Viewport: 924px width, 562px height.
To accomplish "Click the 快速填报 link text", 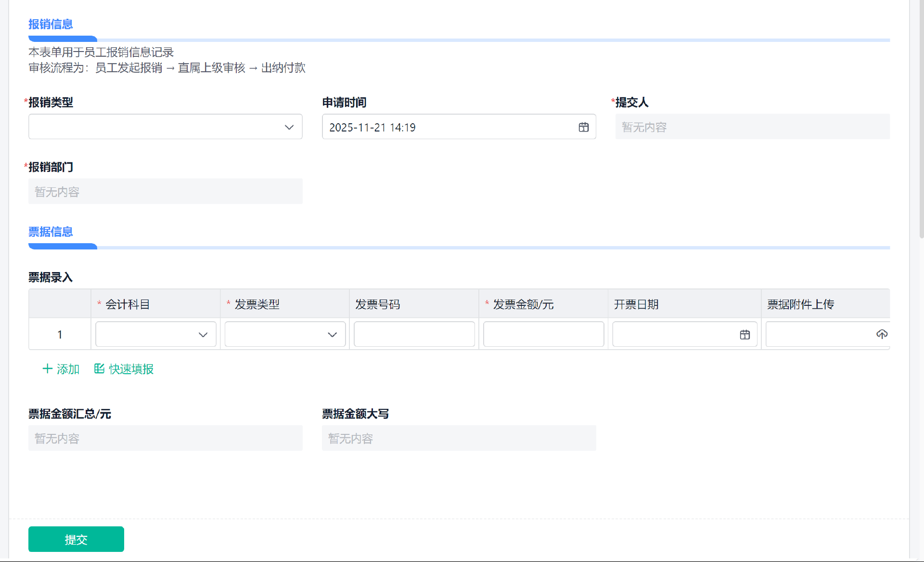I will tap(131, 369).
